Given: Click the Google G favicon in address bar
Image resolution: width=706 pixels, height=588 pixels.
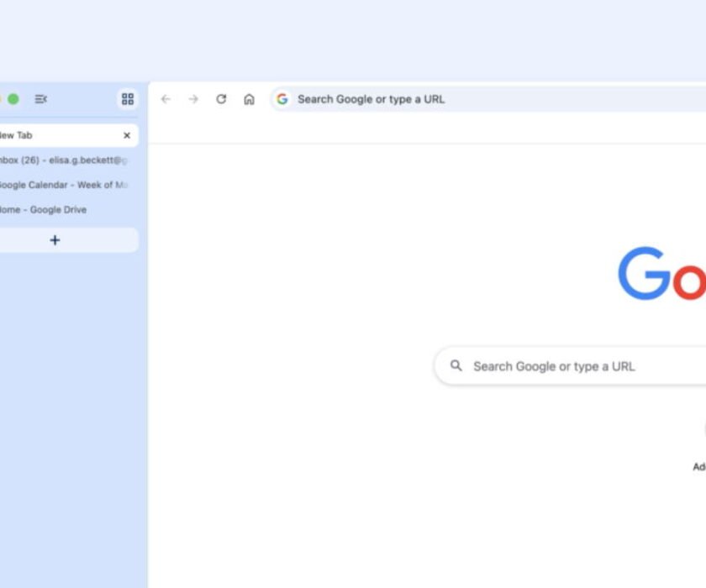Looking at the screenshot, I should [x=282, y=98].
